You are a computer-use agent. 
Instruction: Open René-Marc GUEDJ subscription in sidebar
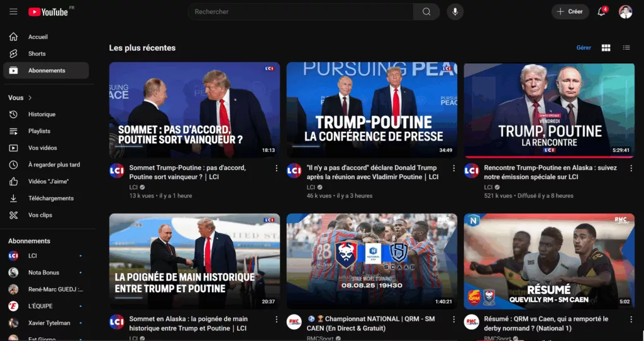pos(46,290)
